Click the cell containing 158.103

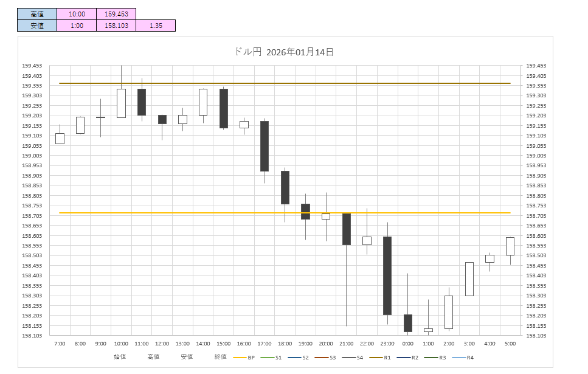tap(116, 26)
